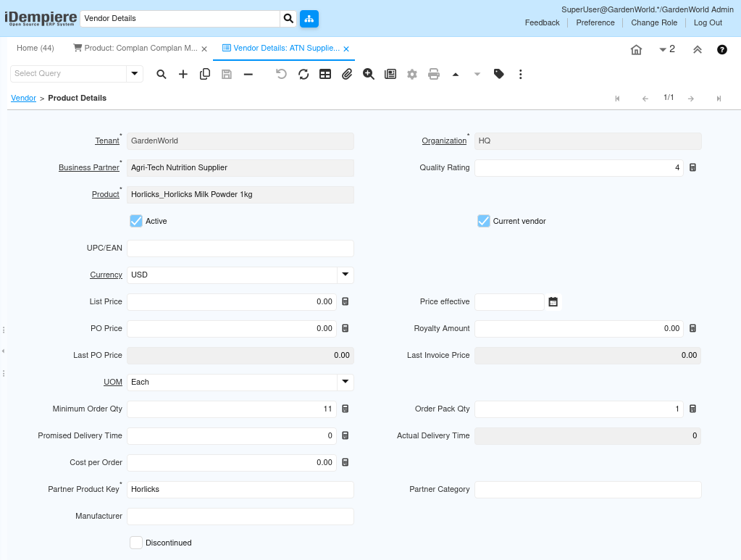741x560 pixels.
Task: Click the Refresh toolbar icon
Action: 303,74
